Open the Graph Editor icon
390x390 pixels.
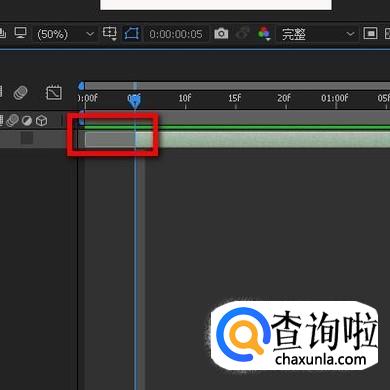[x=54, y=93]
